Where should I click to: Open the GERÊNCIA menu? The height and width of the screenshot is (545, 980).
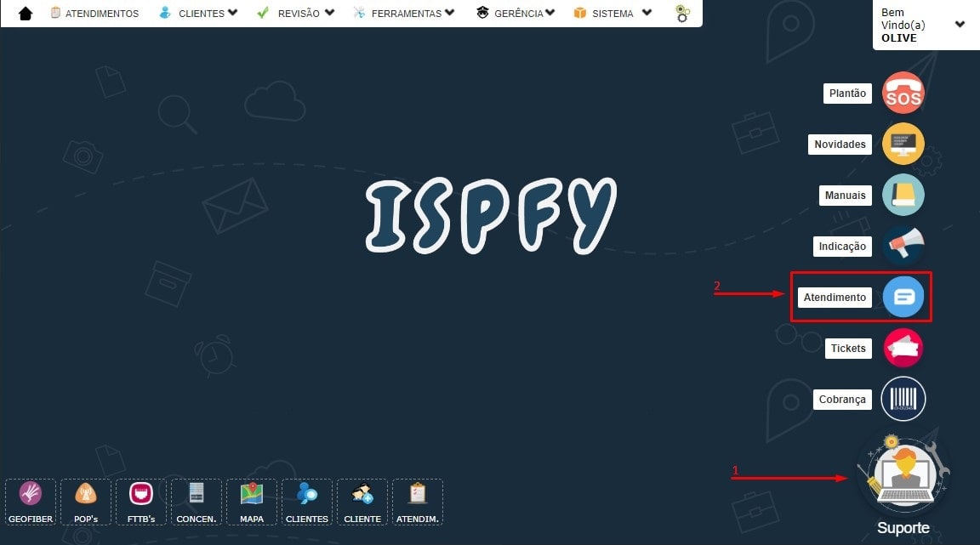[x=516, y=13]
